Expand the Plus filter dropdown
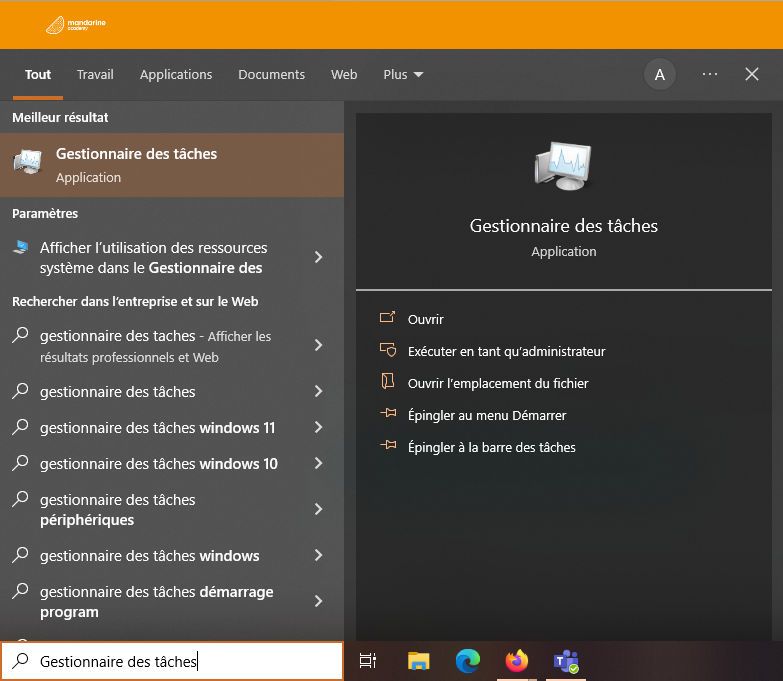This screenshot has width=783, height=681. 403,74
